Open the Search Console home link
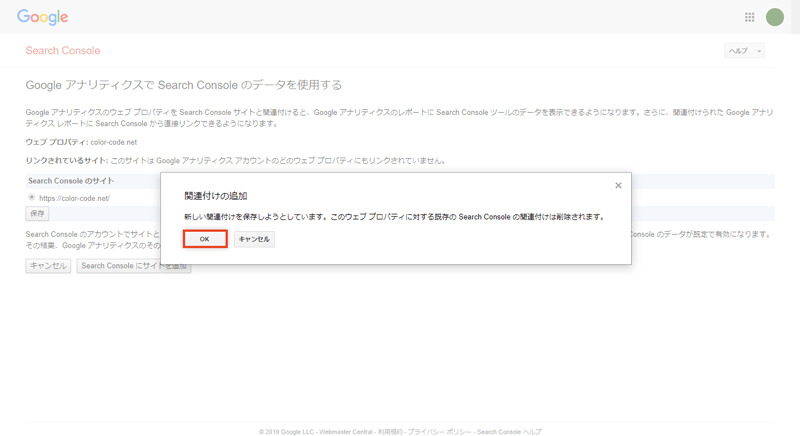This screenshot has width=800, height=436. coord(63,50)
